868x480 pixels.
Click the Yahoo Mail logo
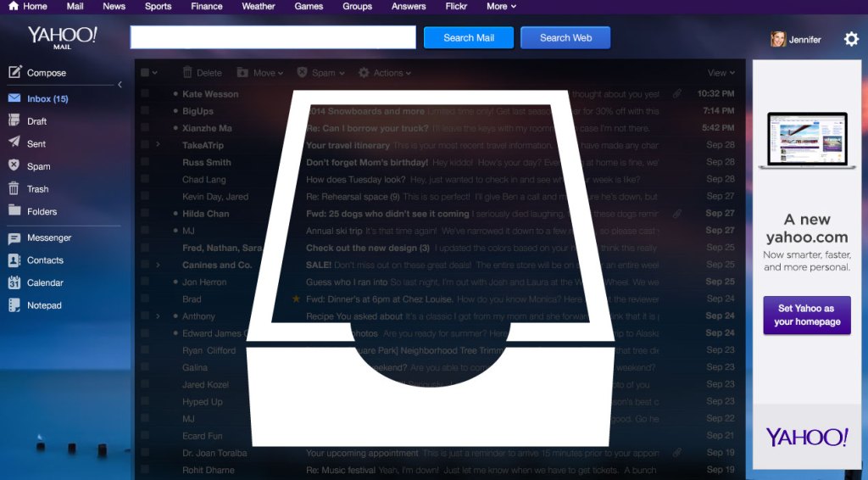pyautogui.click(x=63, y=37)
